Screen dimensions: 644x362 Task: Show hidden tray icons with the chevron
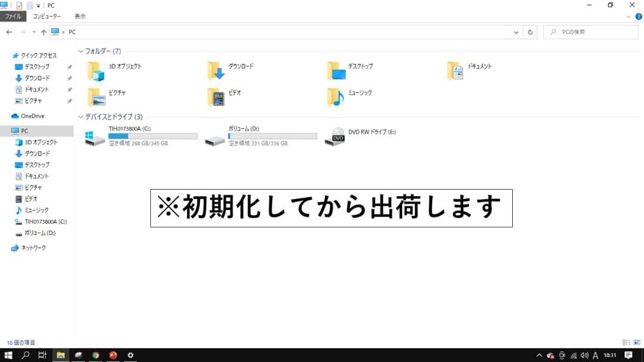click(x=538, y=355)
